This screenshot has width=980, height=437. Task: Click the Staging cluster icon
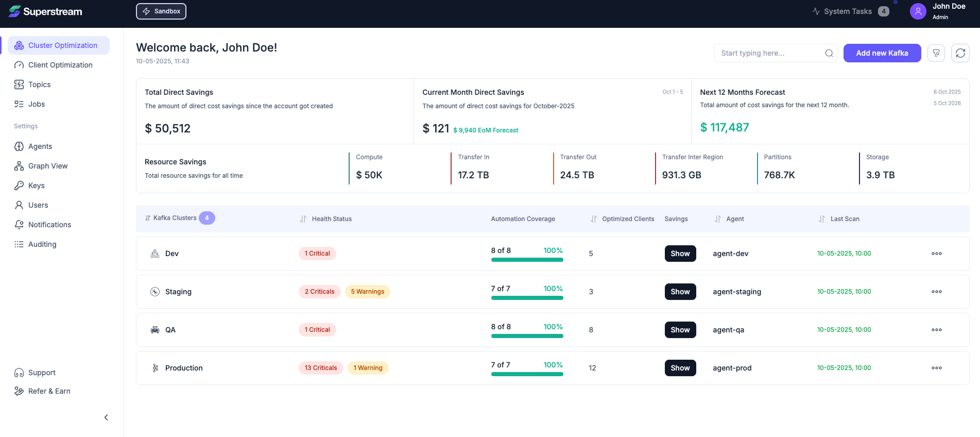155,292
